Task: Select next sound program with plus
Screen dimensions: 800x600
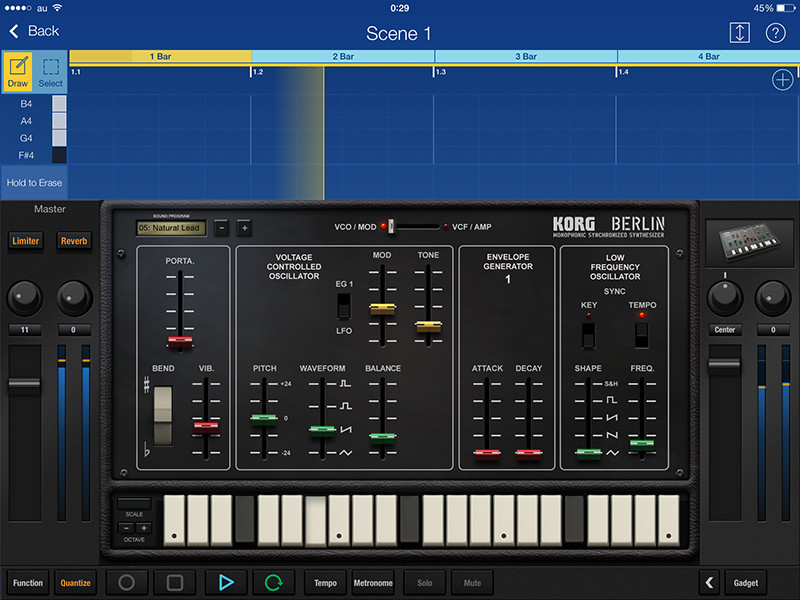Action: pyautogui.click(x=244, y=228)
